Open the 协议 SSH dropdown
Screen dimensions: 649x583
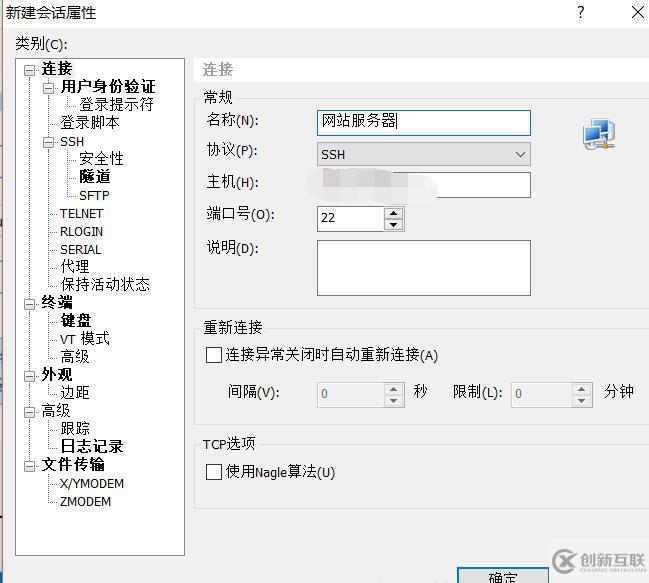click(423, 154)
